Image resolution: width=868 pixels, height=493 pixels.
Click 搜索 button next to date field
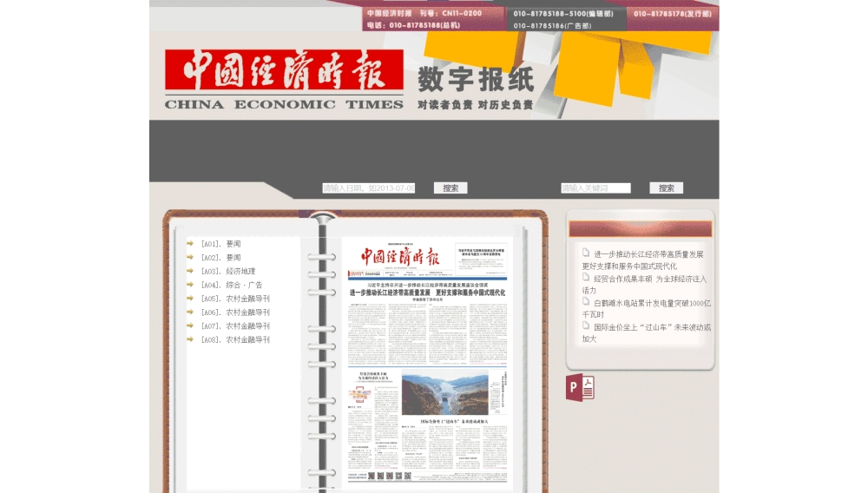coord(450,188)
